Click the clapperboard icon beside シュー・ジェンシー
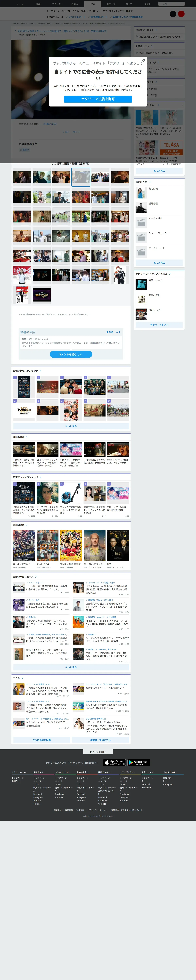Viewport: 196px width, 980px height. pyautogui.click(x=141, y=237)
